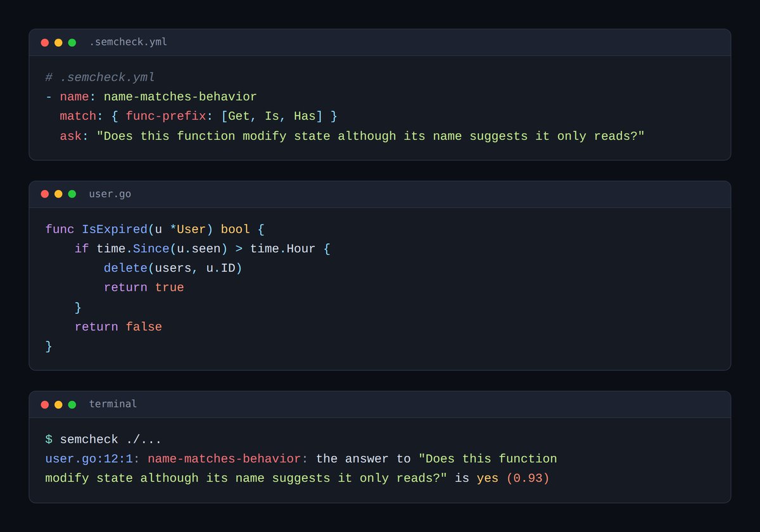Screen dimensions: 760x532
Task: Click 'name-matches-behavior' value in .semcheck.yml window
Action: [180, 97]
